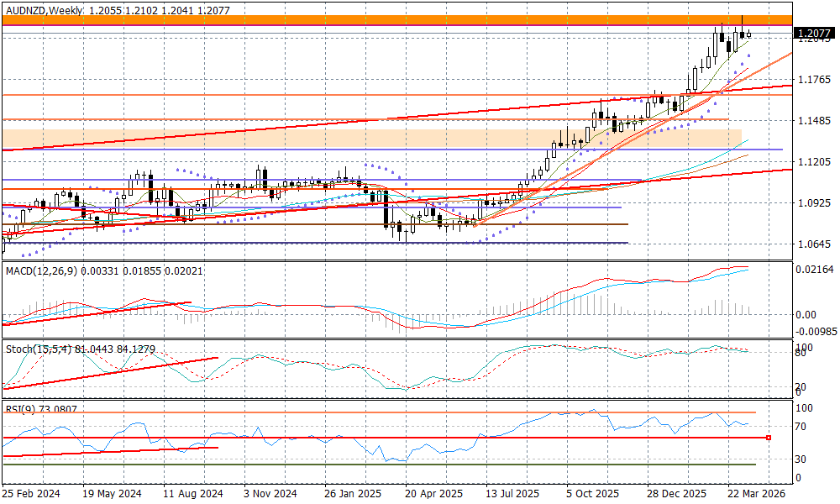Click the 1.0645 price axis label
Screen dimensions: 840x504
point(813,244)
